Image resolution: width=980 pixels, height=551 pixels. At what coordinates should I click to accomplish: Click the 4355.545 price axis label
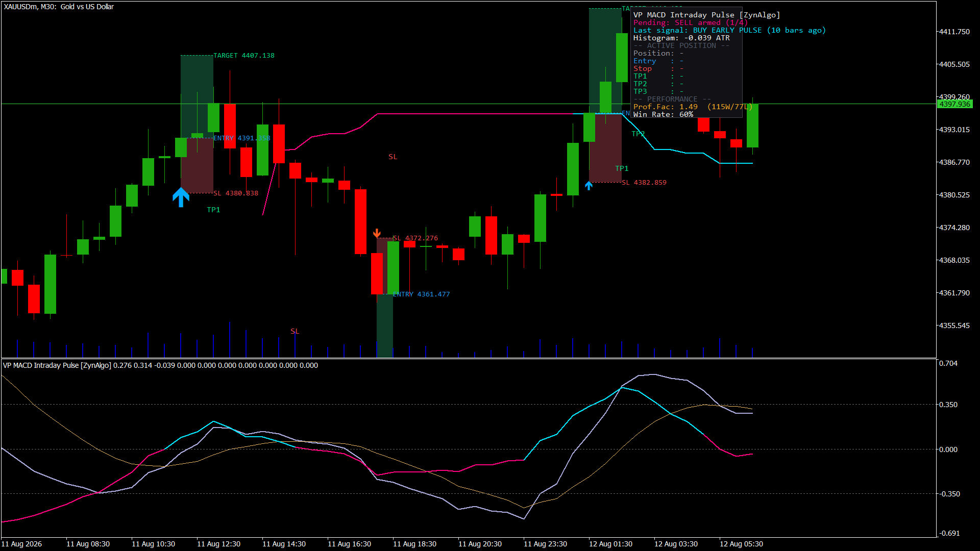coord(954,325)
